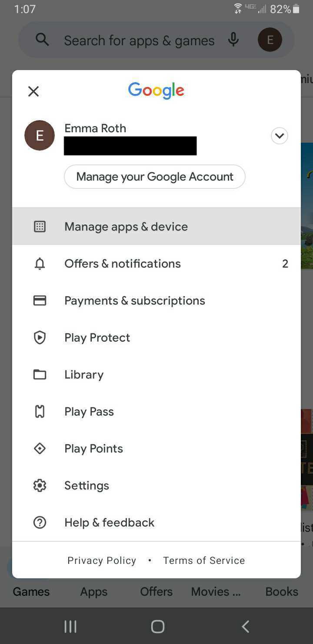Image resolution: width=313 pixels, height=644 pixels.
Task: Click the Payments & subscriptions card icon
Action: click(x=40, y=301)
